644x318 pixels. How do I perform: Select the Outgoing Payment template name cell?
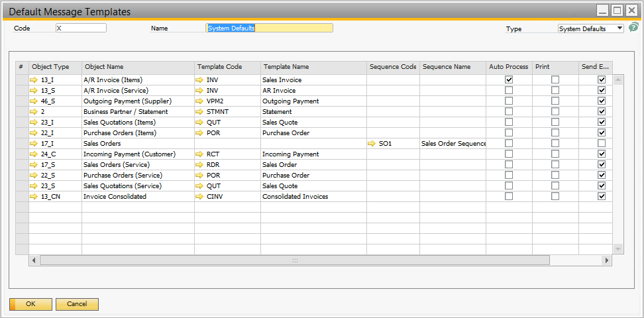pyautogui.click(x=314, y=101)
